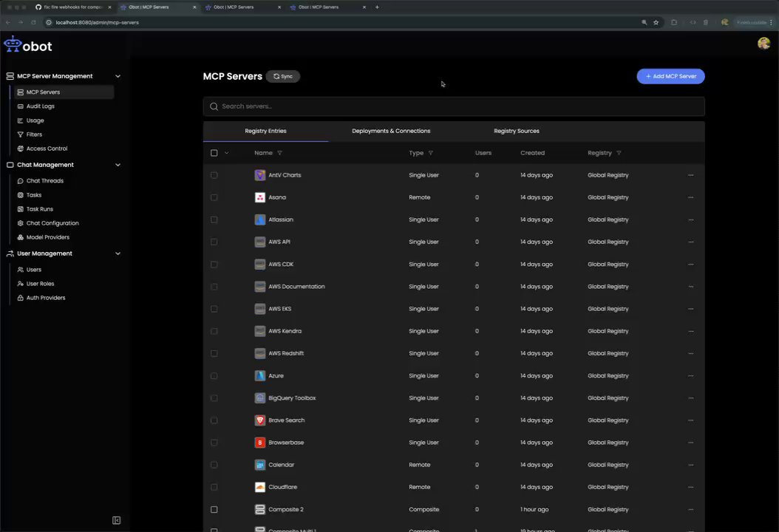Check the Atlassian row checkbox
Image resolution: width=779 pixels, height=532 pixels.
(214, 219)
